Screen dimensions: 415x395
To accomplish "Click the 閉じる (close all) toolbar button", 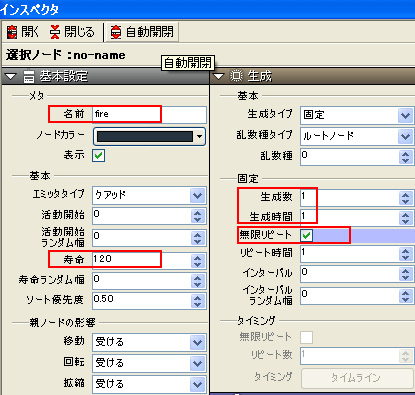I will pyautogui.click(x=72, y=32).
